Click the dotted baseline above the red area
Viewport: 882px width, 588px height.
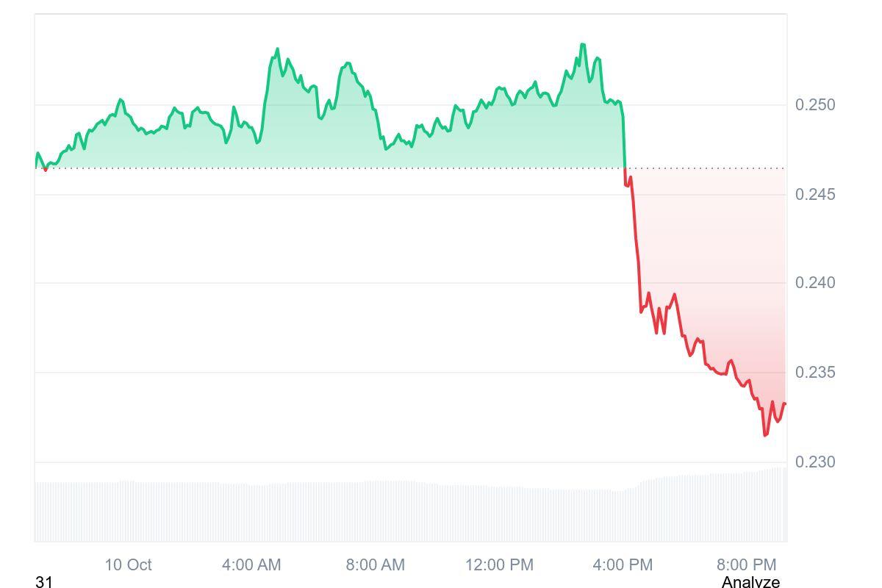pos(706,168)
